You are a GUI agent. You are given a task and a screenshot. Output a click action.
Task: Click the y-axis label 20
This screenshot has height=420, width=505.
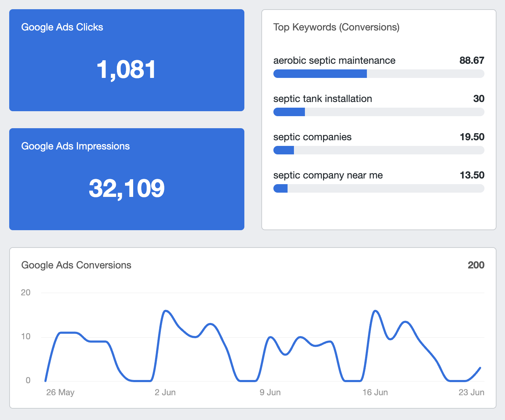click(x=26, y=293)
